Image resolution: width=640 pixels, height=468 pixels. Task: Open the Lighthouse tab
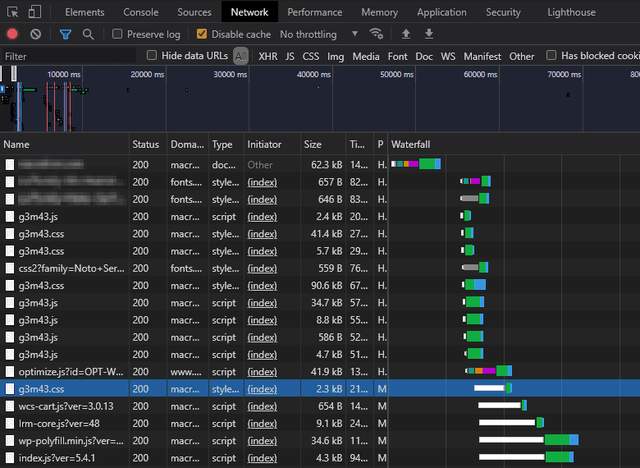571,13
